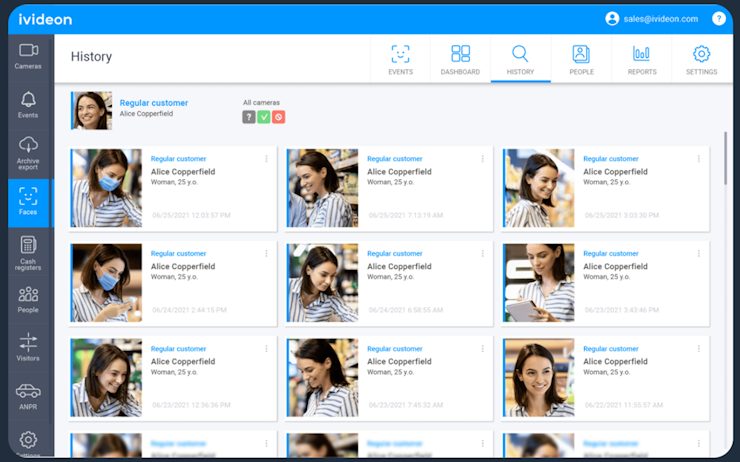This screenshot has height=462, width=740.
Task: Select the Faces sidebar item
Action: 28,202
